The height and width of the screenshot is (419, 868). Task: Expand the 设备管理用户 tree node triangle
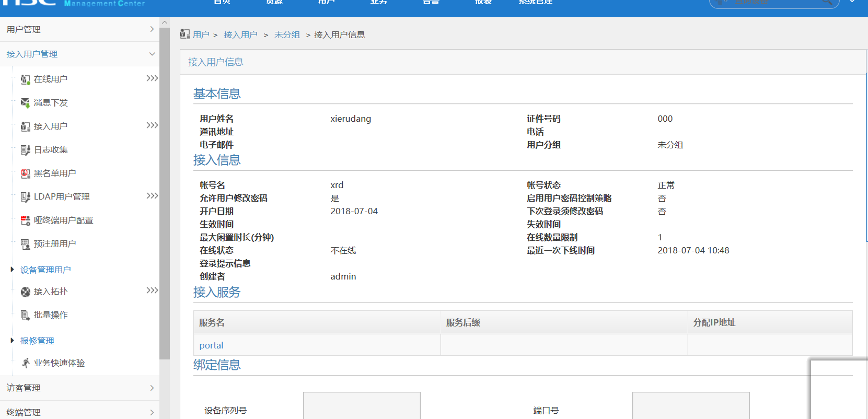pyautogui.click(x=12, y=270)
